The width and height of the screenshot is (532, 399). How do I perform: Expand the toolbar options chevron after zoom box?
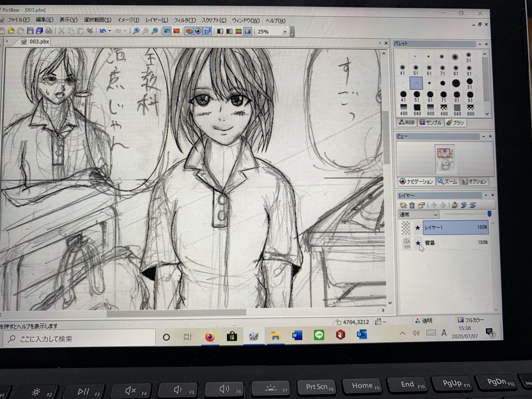click(292, 32)
